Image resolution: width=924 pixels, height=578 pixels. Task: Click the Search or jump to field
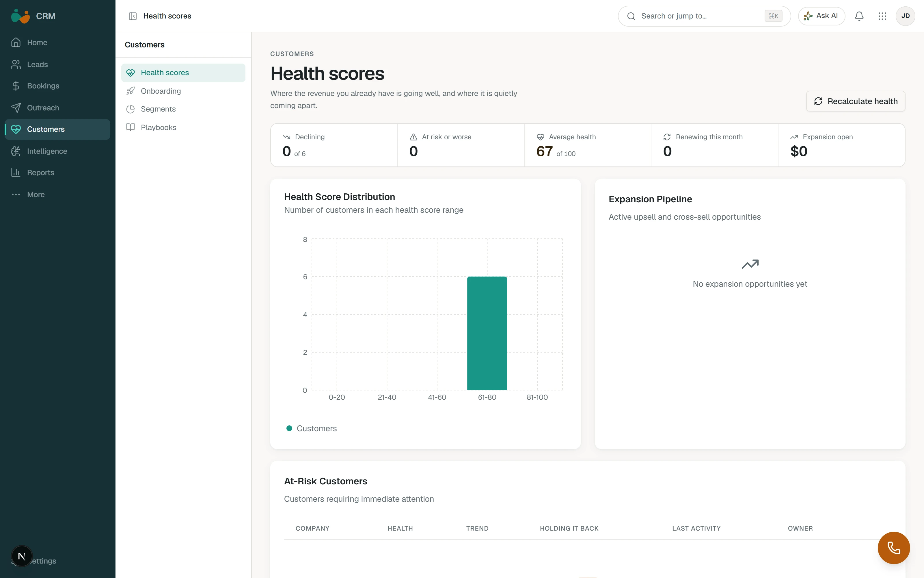point(704,16)
